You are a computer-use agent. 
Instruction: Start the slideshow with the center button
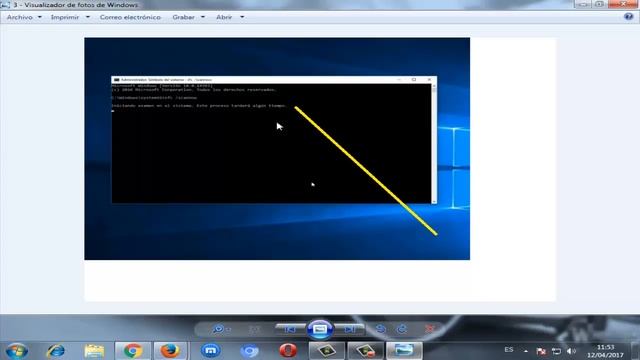tap(320, 329)
